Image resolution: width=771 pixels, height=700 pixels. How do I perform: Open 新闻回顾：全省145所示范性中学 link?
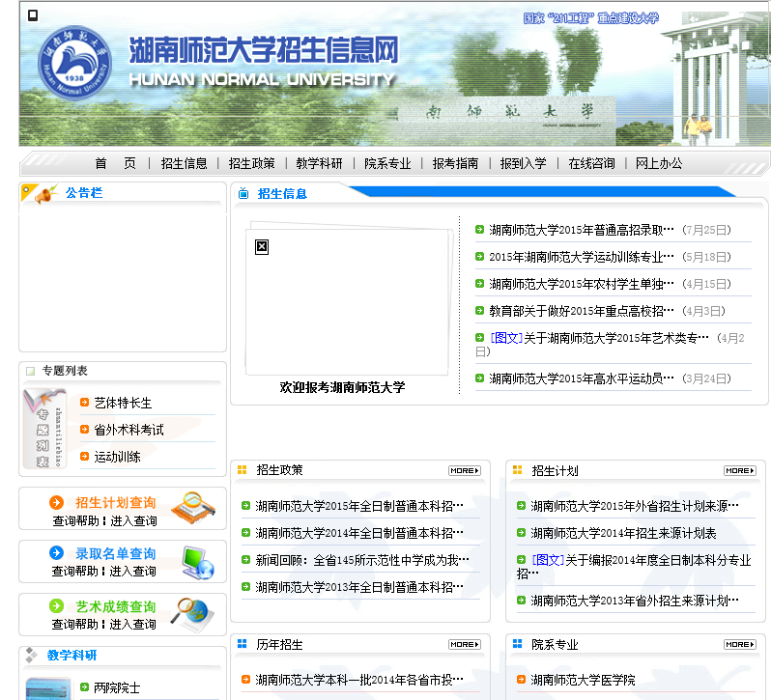click(x=362, y=560)
